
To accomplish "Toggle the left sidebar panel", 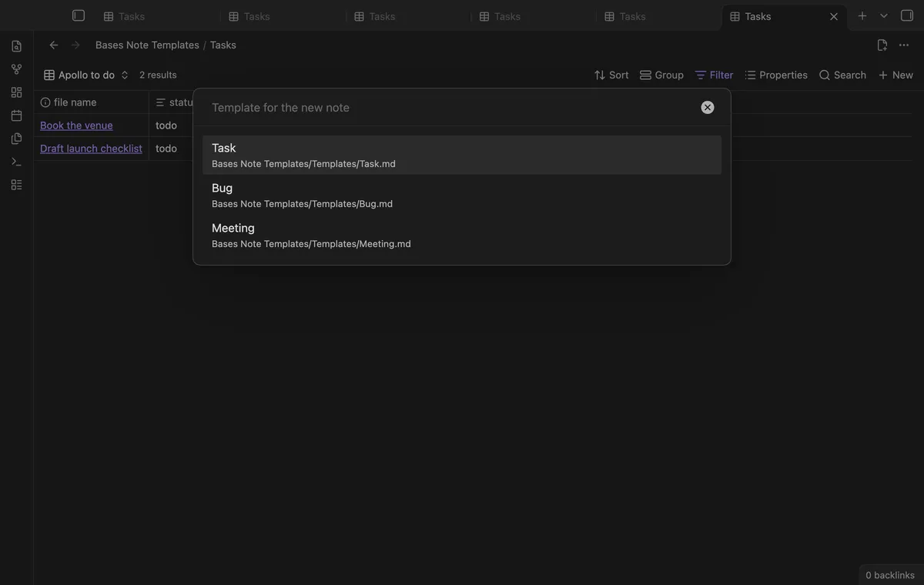I will (x=79, y=15).
